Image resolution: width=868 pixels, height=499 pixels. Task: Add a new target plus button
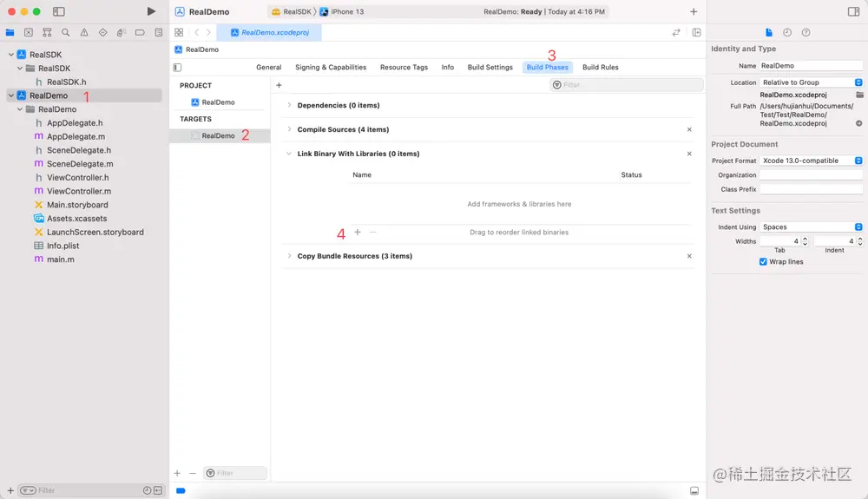click(177, 474)
